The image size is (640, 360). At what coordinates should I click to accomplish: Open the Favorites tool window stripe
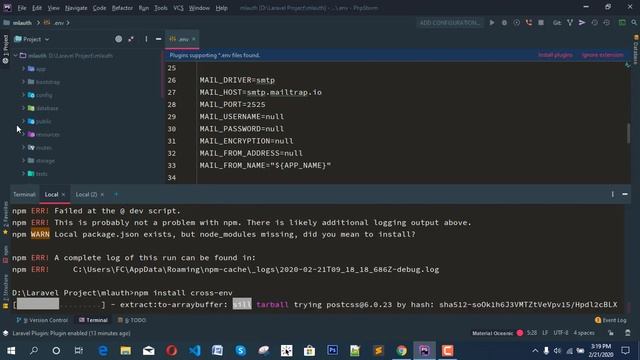(x=5, y=218)
